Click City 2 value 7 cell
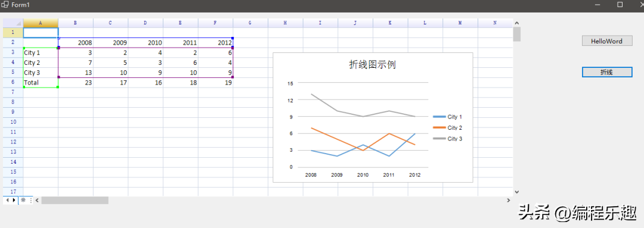 pyautogui.click(x=76, y=63)
